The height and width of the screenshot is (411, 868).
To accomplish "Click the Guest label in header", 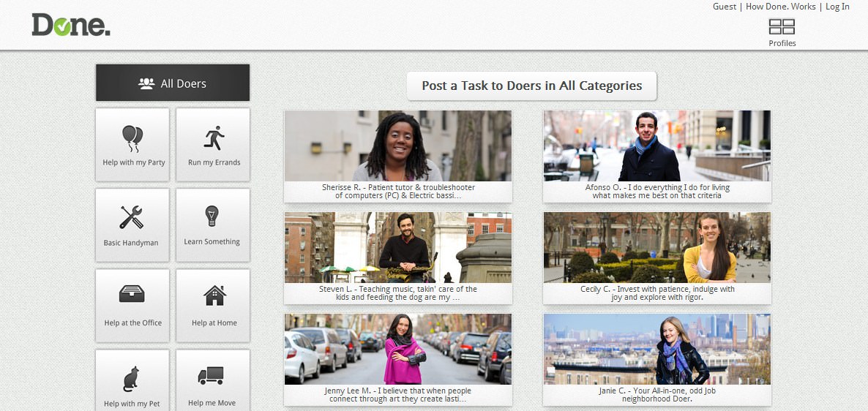I will pyautogui.click(x=725, y=7).
